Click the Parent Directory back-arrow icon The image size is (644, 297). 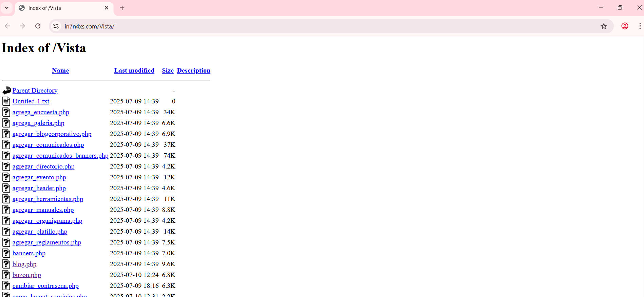point(6,91)
